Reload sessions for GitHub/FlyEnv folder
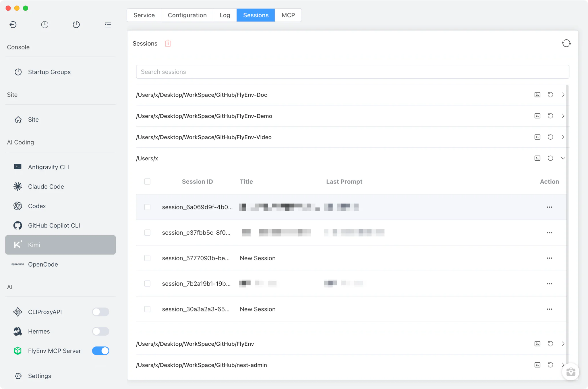Screen dimensions: 588x389 coord(550,344)
